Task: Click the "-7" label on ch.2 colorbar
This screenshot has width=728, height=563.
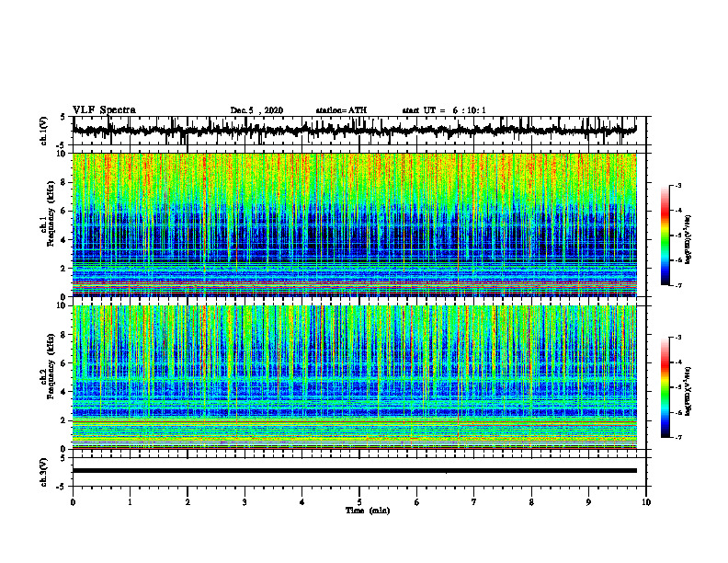Action: 678,438
